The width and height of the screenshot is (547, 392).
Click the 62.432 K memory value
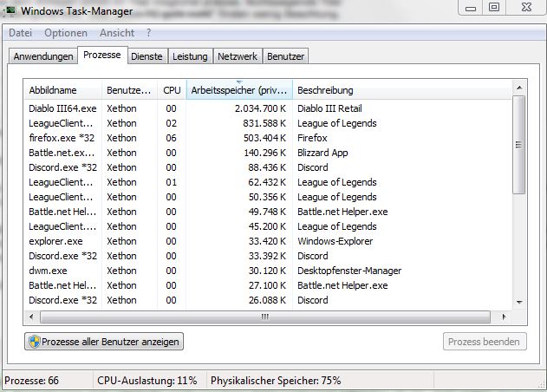267,182
